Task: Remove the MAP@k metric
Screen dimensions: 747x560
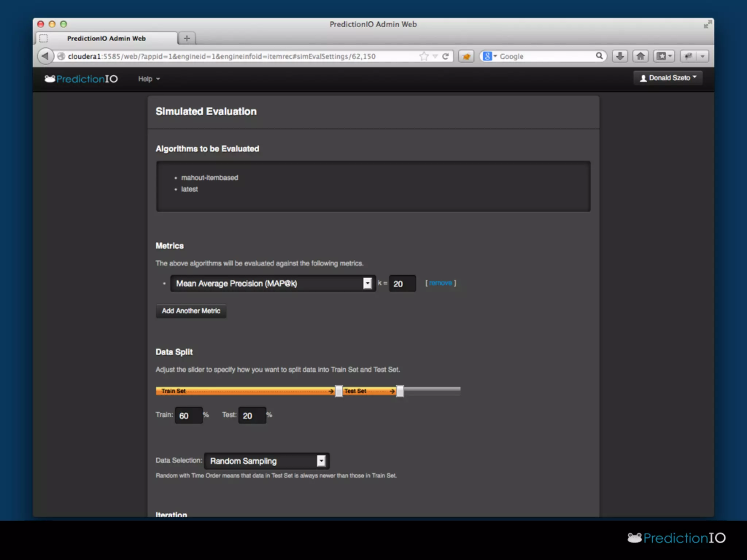Action: pyautogui.click(x=441, y=283)
